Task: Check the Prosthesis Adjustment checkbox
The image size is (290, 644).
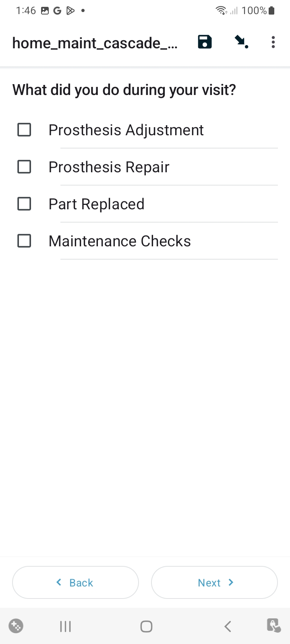Action: pyautogui.click(x=24, y=130)
